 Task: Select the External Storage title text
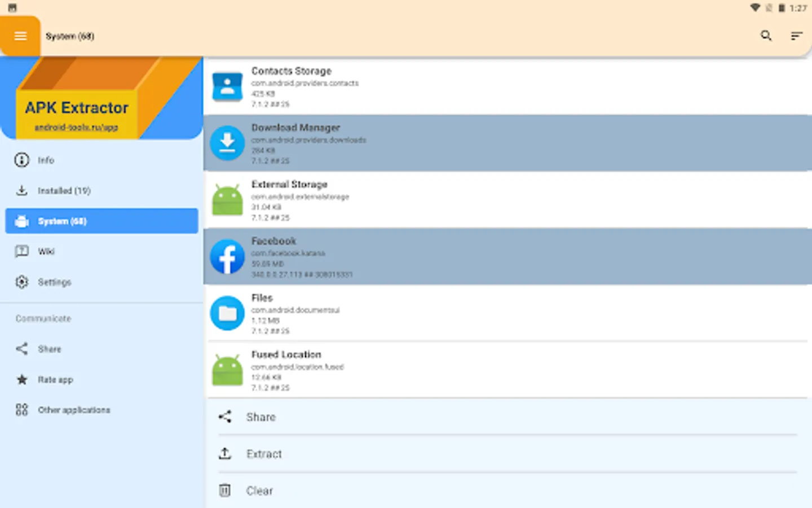coord(289,184)
